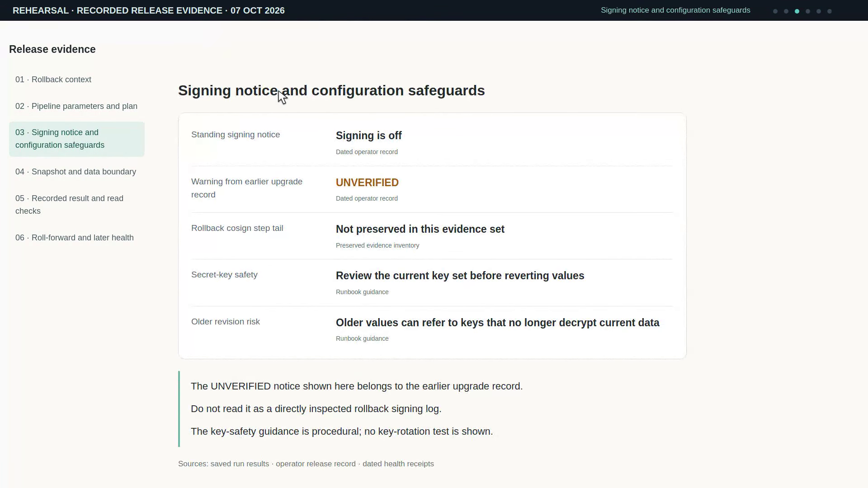The width and height of the screenshot is (868, 488).
Task: Click the 'Older values can refer to keys' text
Action: coord(497,323)
